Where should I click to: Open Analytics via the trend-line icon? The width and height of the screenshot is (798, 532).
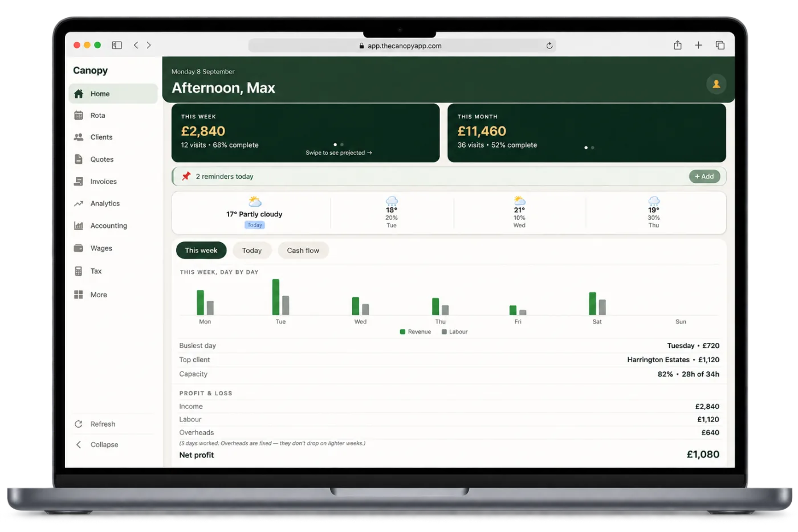79,203
